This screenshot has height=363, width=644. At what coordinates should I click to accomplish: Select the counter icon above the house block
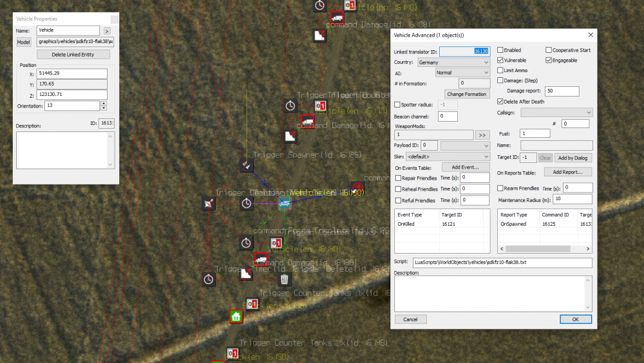[x=252, y=303]
